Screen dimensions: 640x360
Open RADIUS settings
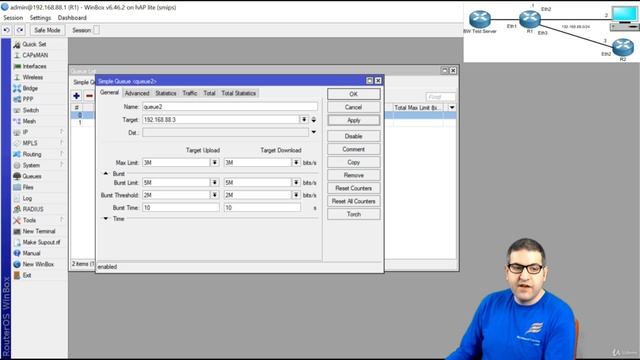click(x=33, y=209)
